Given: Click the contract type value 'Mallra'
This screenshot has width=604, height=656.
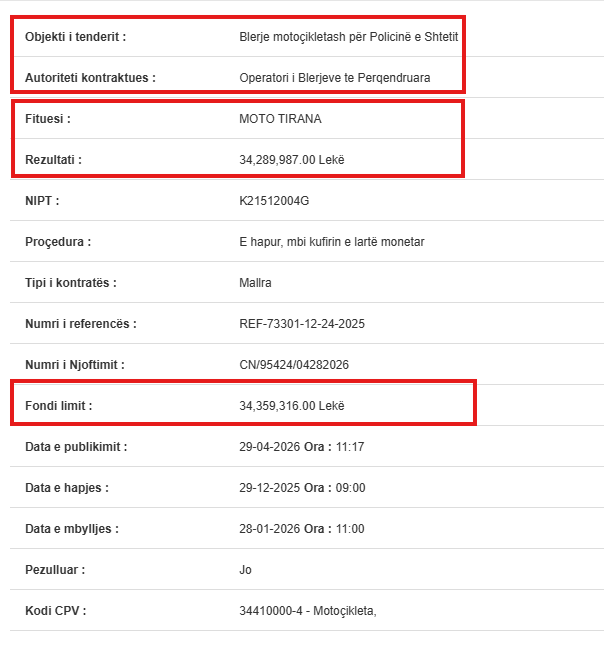Looking at the screenshot, I should (256, 282).
